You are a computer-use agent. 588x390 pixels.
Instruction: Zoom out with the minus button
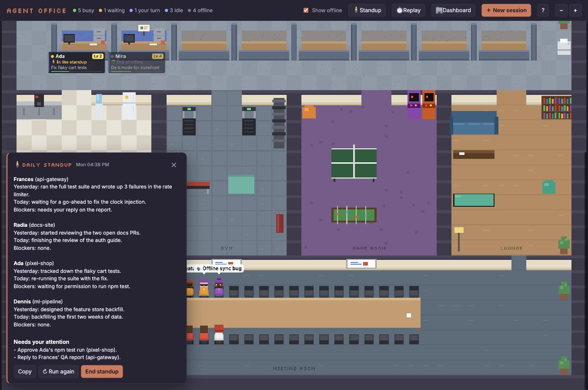tap(561, 10)
